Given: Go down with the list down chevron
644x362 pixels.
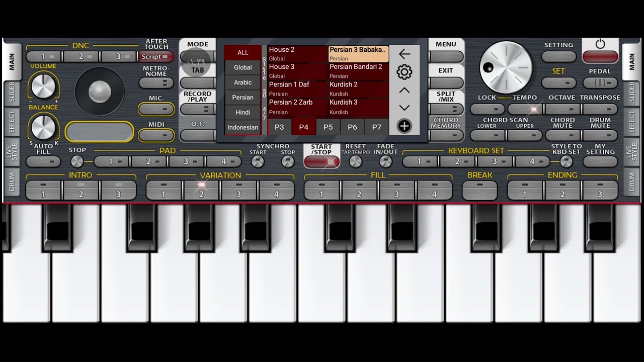Looking at the screenshot, I should point(404,108).
